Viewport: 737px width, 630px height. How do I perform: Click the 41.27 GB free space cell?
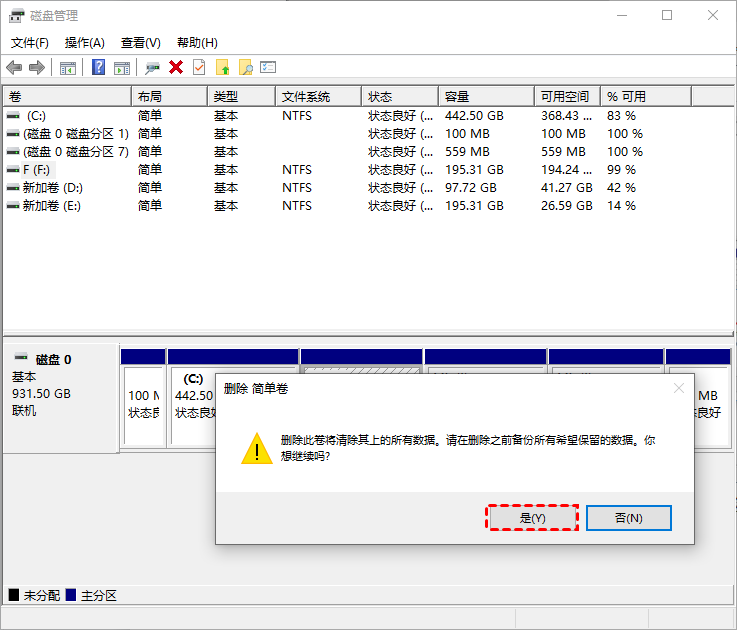566,188
